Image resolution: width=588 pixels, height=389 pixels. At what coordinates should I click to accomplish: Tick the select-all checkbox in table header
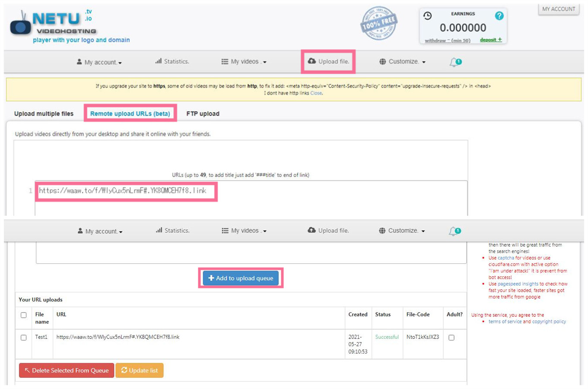24,315
